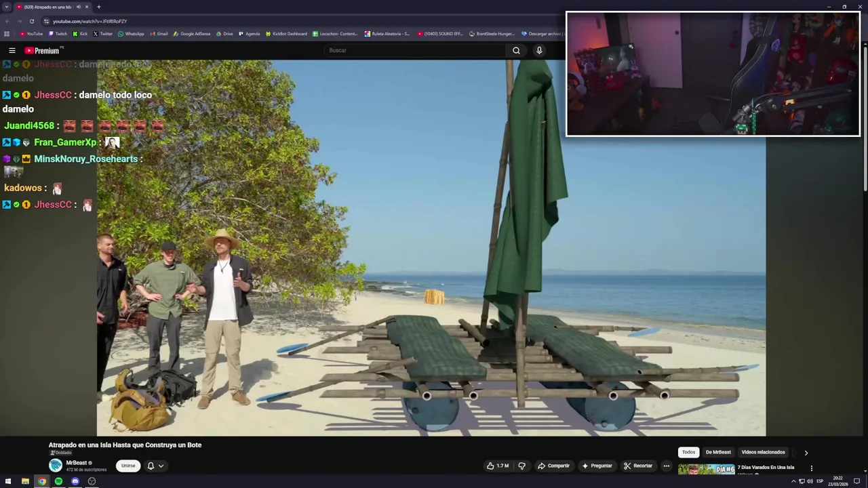Open the YouTube guide hamburger menu
This screenshot has height=488, width=868.
(x=12, y=50)
